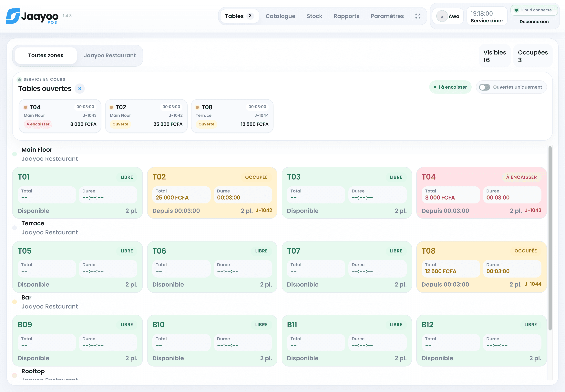This screenshot has height=392, width=565.
Task: Click the Terrace zone heading
Action: click(33, 223)
